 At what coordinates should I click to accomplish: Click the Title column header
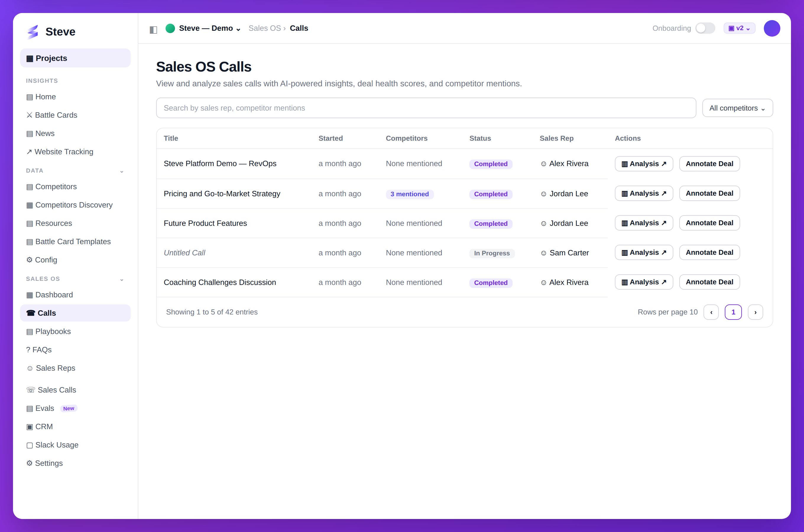[x=171, y=138]
